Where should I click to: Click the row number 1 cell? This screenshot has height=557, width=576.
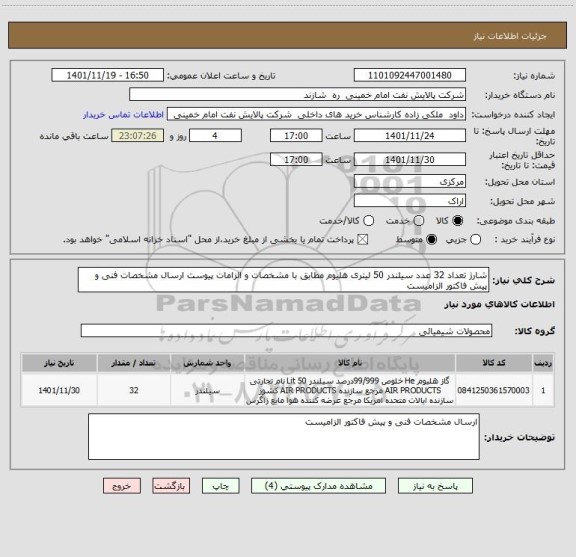(x=543, y=390)
